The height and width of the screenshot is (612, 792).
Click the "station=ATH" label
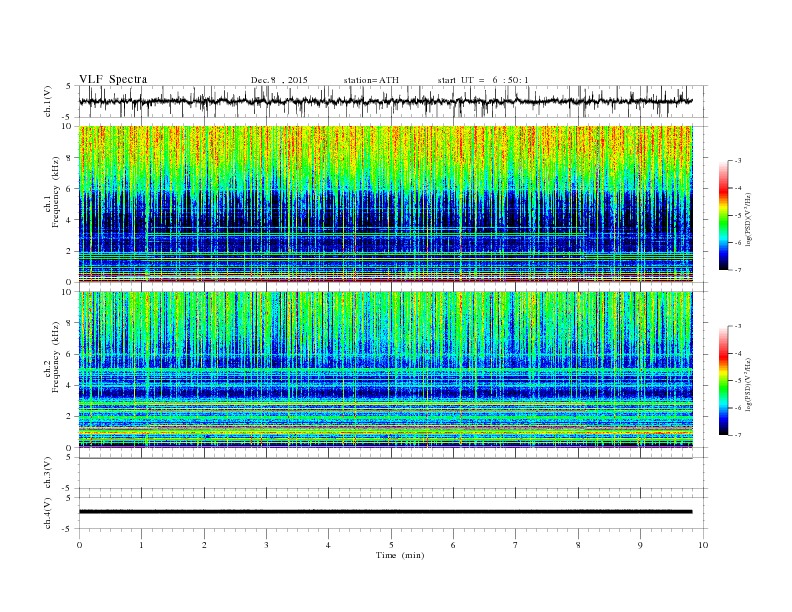click(371, 80)
